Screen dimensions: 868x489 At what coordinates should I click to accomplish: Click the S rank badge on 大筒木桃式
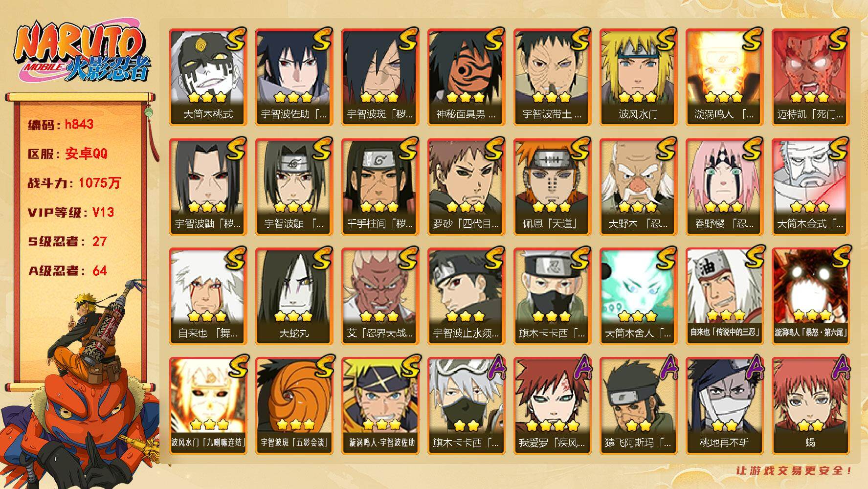pos(236,39)
